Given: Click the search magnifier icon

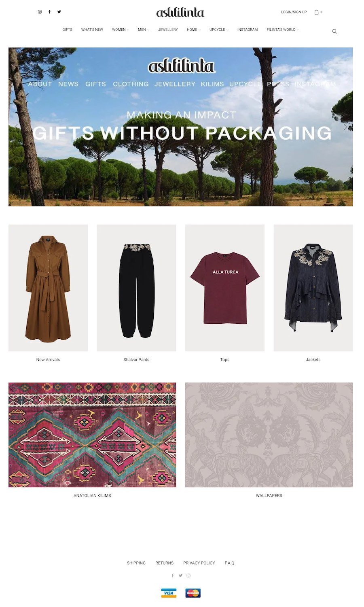Looking at the screenshot, I should coord(334,31).
